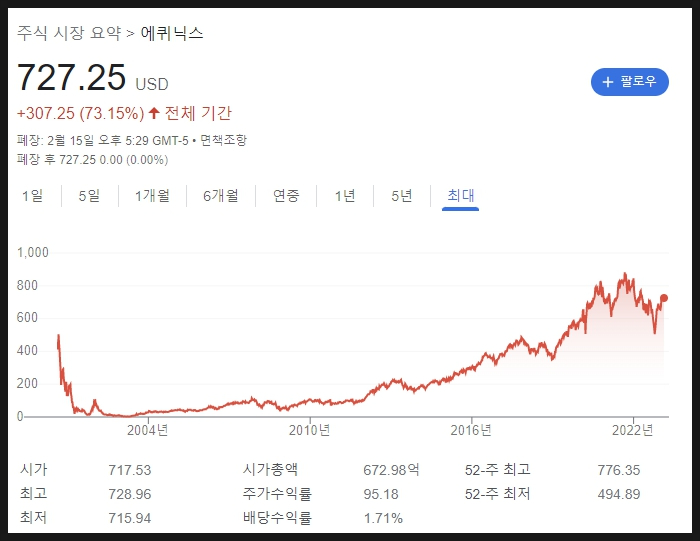Select the 1일 time range tab
This screenshot has height=541, width=700.
click(33, 196)
